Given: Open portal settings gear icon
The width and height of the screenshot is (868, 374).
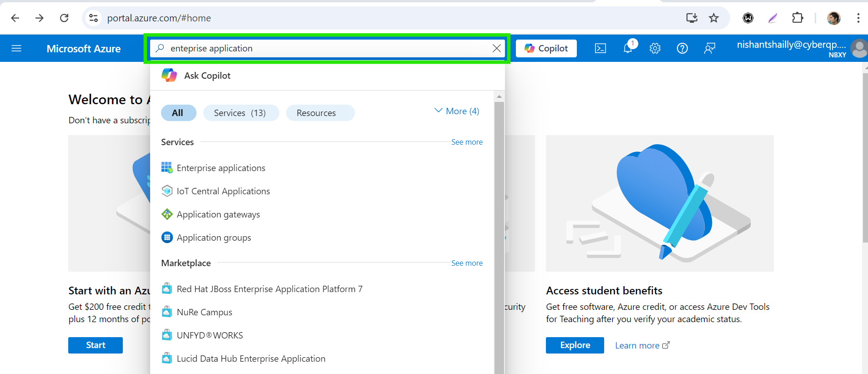Looking at the screenshot, I should [655, 48].
